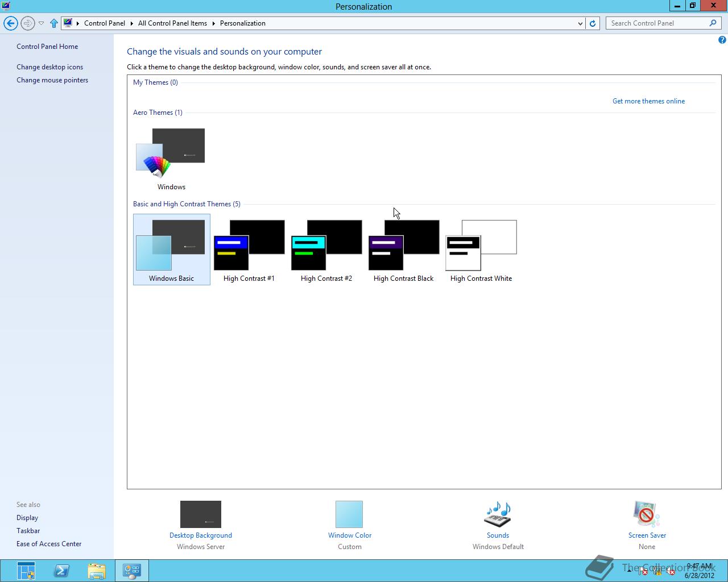The image size is (728, 582).
Task: Click the Up one level arrow
Action: [x=54, y=23]
